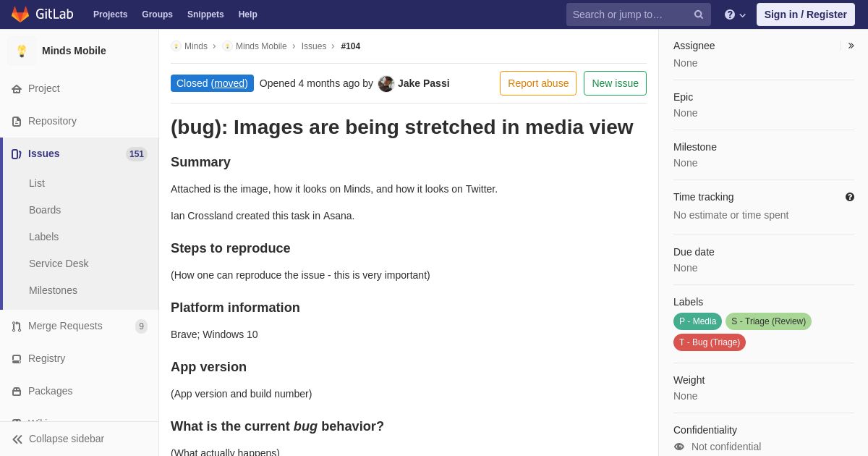
Task: Click the Packages icon in sidebar
Action: (x=17, y=392)
